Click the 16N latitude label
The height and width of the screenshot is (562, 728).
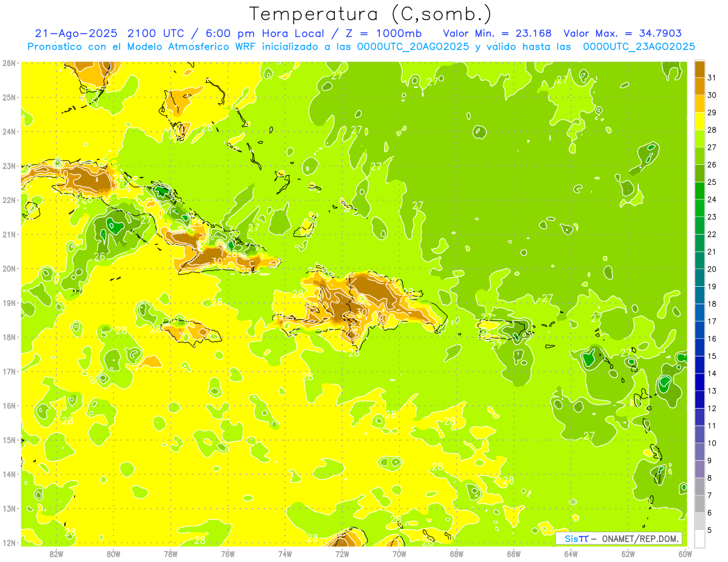click(8, 406)
